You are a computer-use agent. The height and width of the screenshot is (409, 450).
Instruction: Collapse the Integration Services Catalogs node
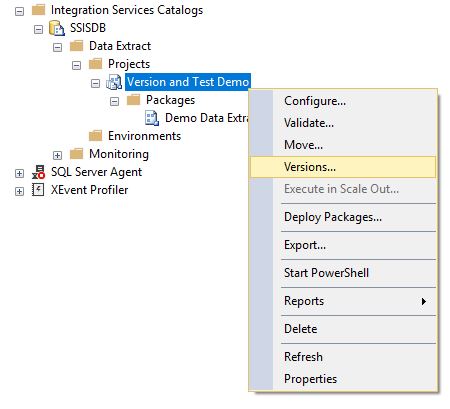point(20,11)
